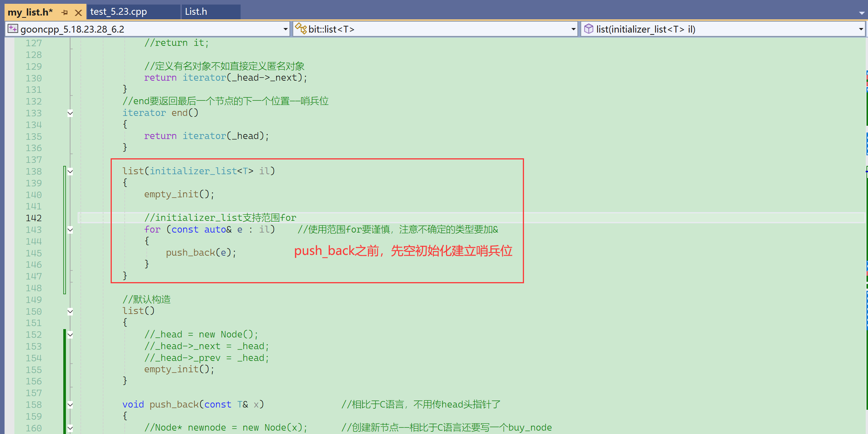The image size is (868, 434).
Task: Click the pin icon on my_list.h tab
Action: pos(65,12)
